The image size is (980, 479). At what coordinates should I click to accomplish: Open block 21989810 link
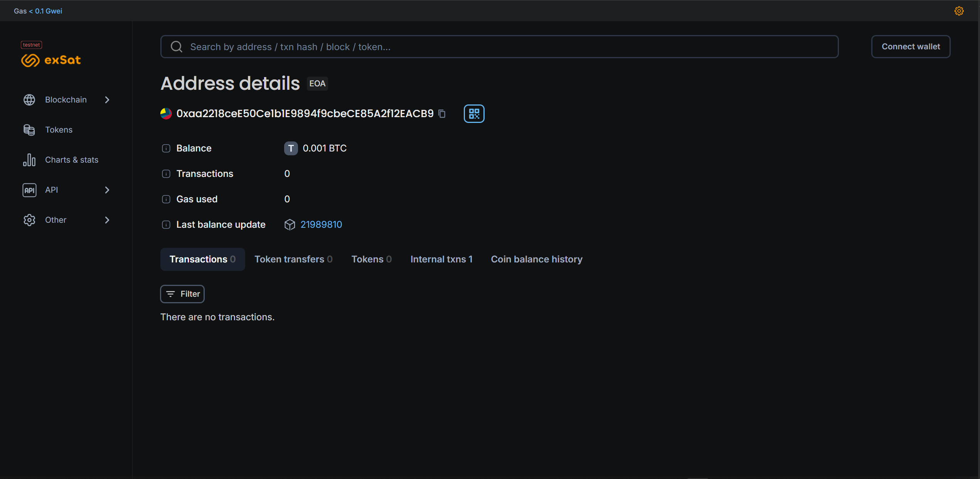tap(321, 225)
